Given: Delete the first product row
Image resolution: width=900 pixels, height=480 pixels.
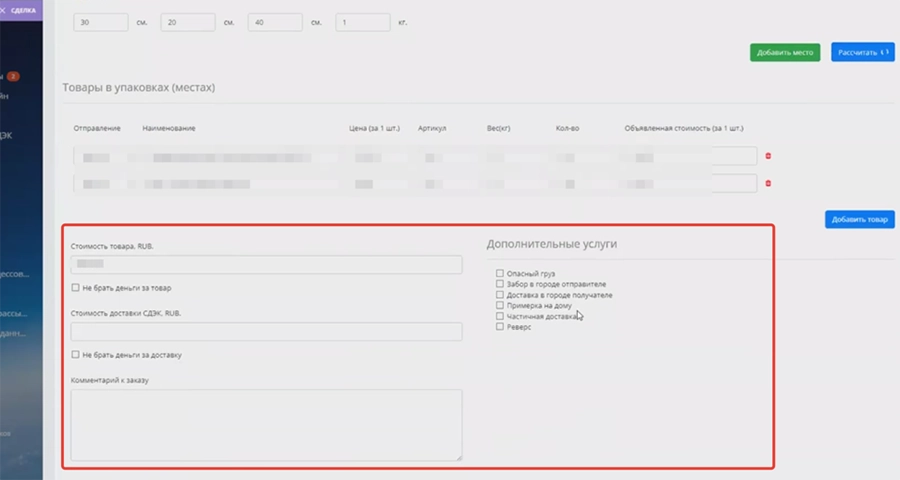Looking at the screenshot, I should [x=768, y=156].
